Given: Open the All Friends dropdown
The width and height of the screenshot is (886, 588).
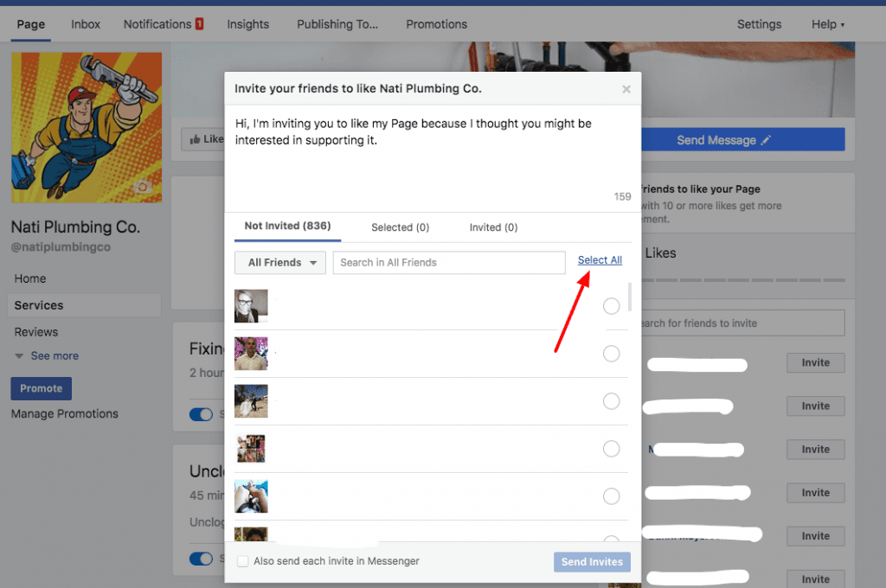Looking at the screenshot, I should pyautogui.click(x=280, y=263).
